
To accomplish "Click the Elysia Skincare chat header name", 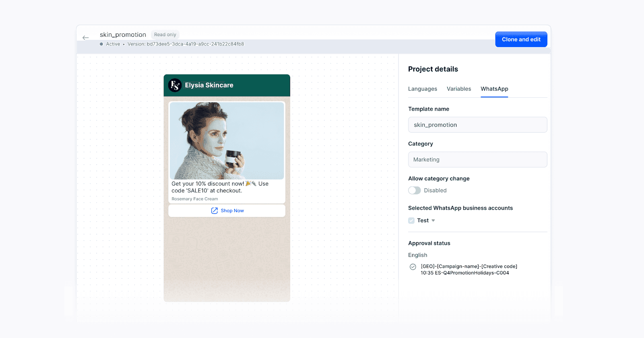I will (209, 85).
